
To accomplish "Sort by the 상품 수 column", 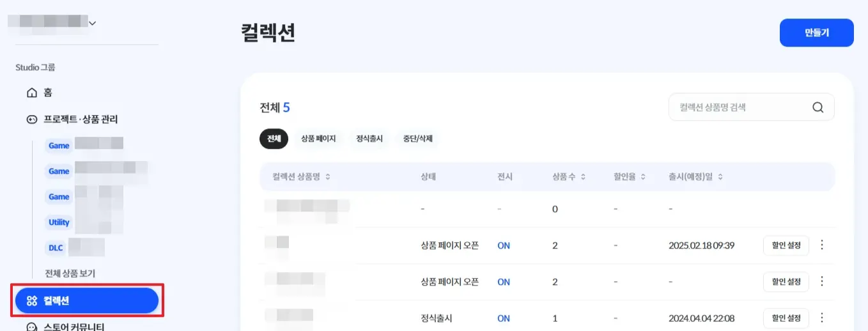I will [x=583, y=177].
